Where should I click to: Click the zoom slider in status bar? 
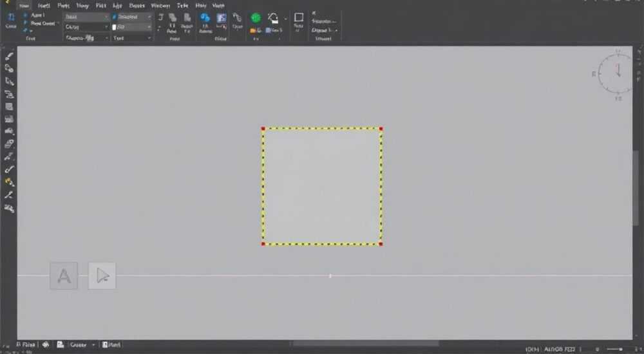615,349
